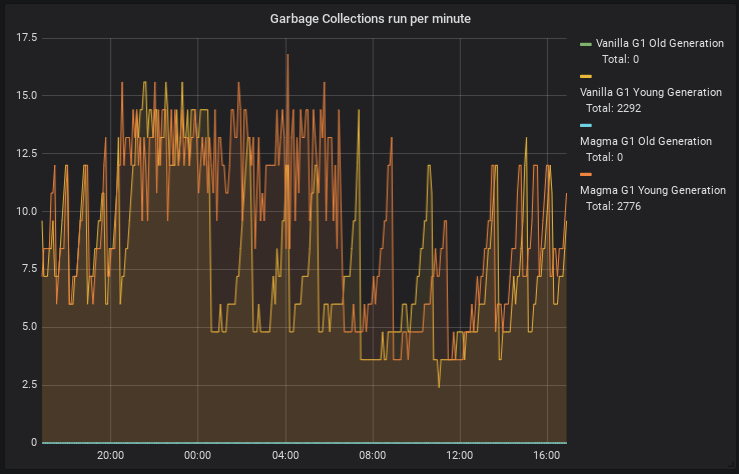
Task: Click the 12.5 y-axis label
Action: coord(27,154)
